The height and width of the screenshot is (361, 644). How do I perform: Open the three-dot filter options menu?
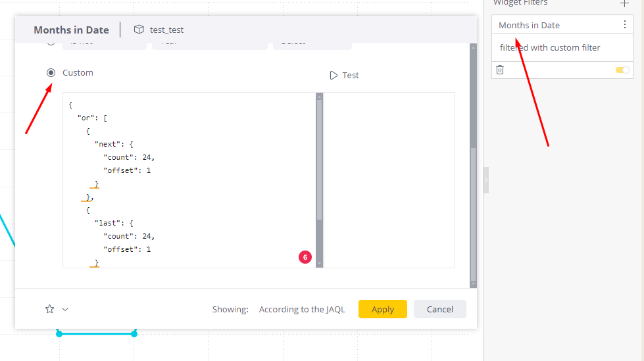click(x=624, y=25)
